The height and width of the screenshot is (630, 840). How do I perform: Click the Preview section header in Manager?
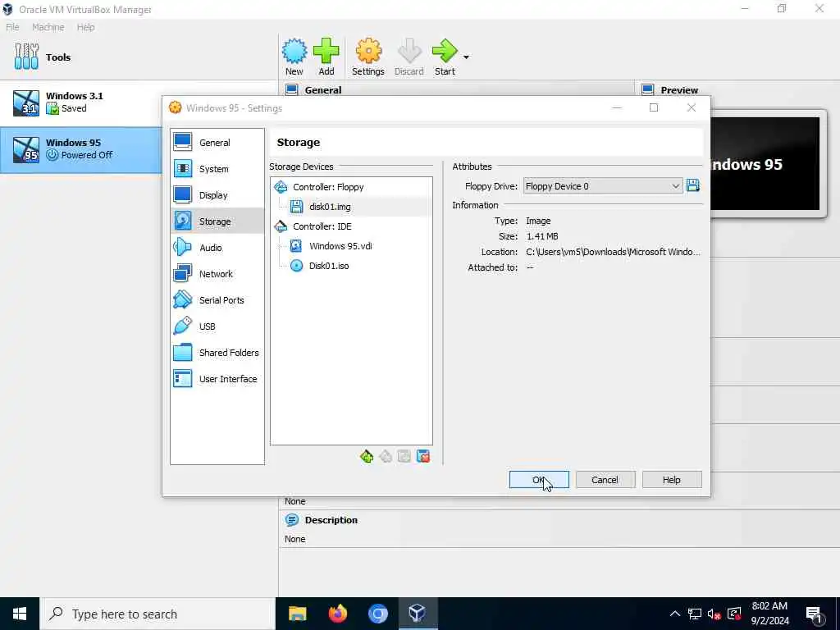click(x=678, y=90)
